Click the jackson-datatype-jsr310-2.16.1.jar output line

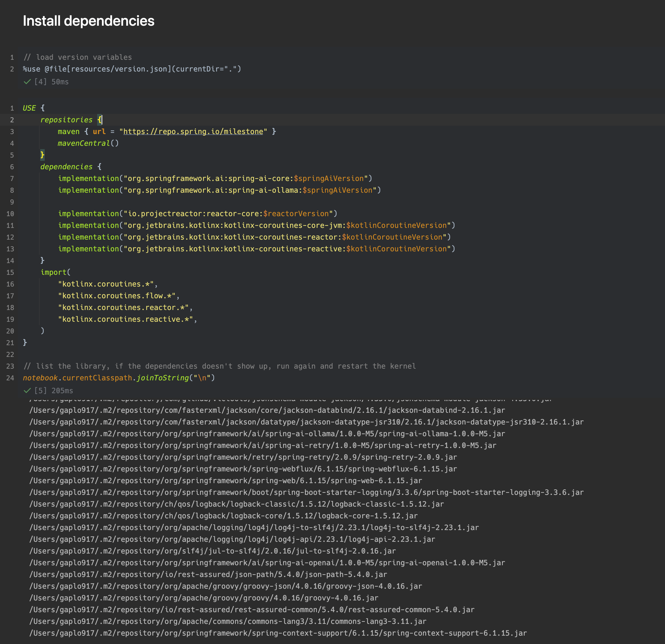point(306,422)
